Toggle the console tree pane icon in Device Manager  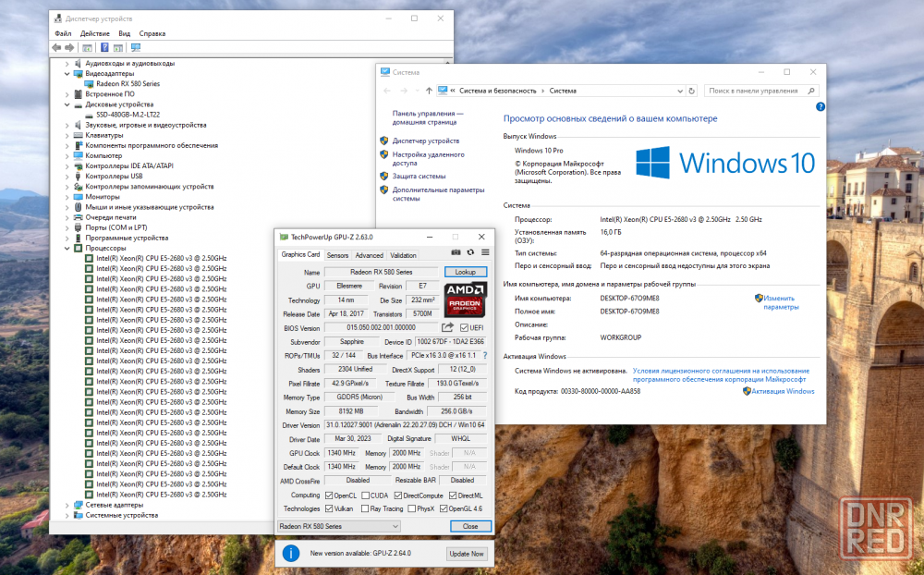coord(87,48)
